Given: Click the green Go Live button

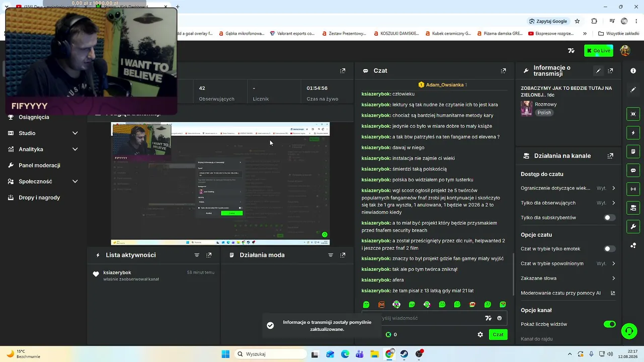Looking at the screenshot, I should [x=599, y=51].
